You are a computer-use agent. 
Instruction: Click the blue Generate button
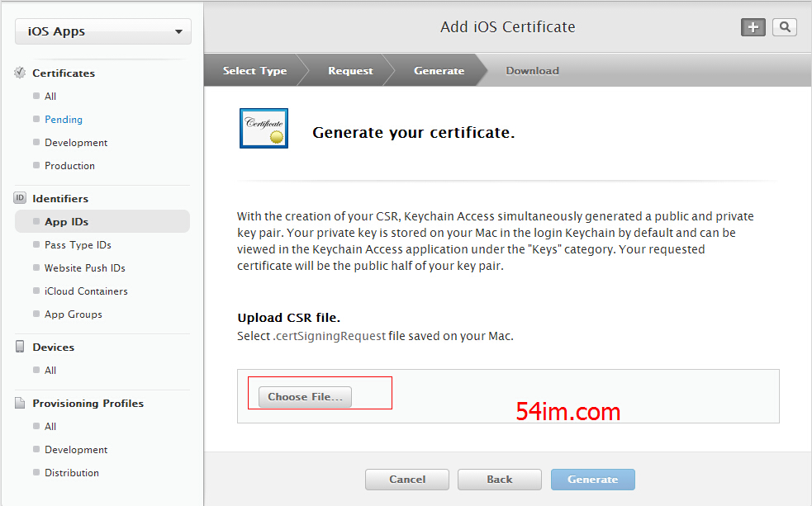[x=593, y=480]
